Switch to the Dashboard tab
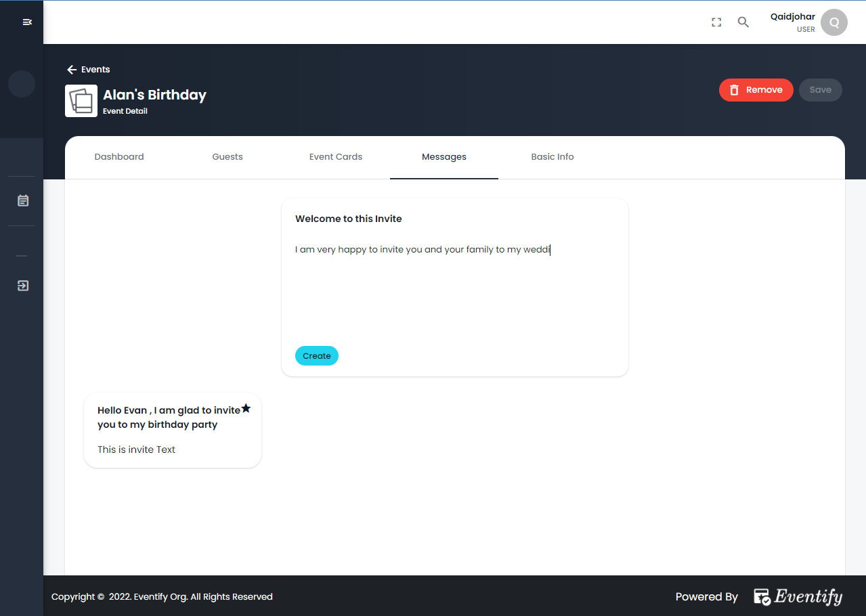 click(119, 156)
